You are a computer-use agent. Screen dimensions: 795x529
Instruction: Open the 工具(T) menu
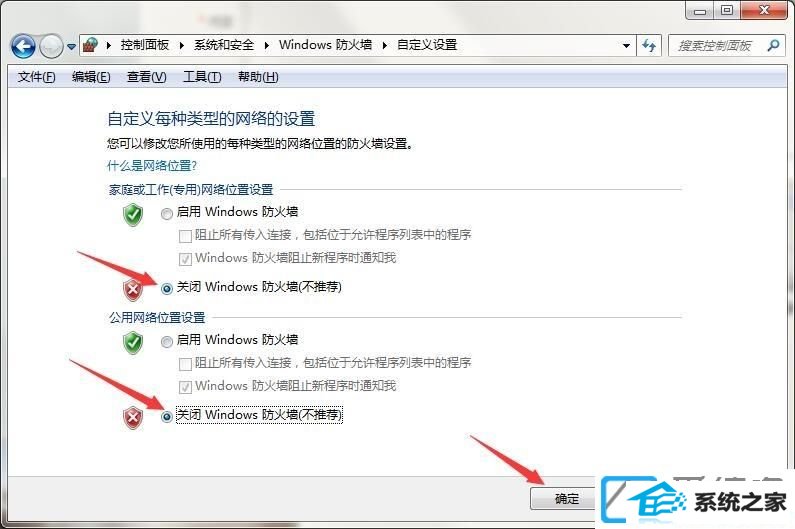point(202,77)
